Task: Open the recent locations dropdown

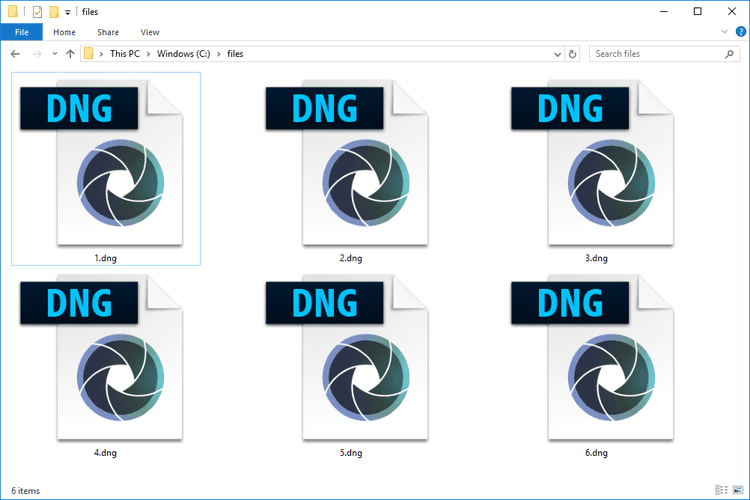Action: point(55,54)
